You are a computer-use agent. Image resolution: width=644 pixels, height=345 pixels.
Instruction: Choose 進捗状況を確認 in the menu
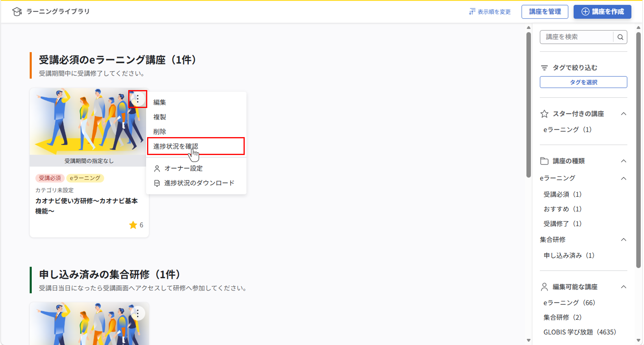pyautogui.click(x=196, y=146)
